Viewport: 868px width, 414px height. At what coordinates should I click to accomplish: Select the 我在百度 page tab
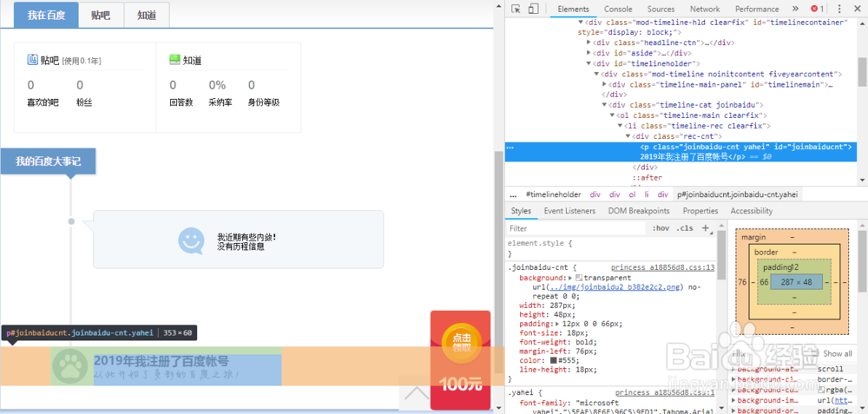(x=46, y=15)
